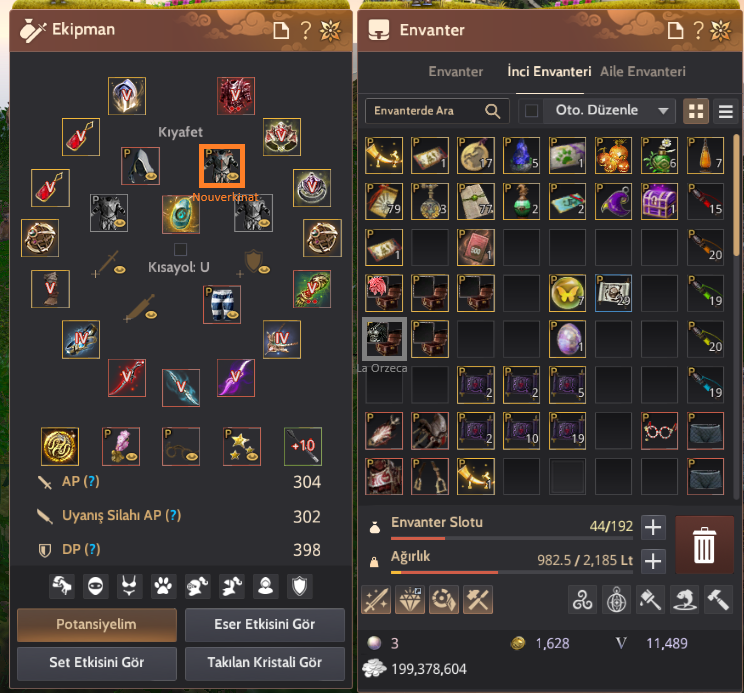Click the inventory scrollbar

(x=736, y=195)
